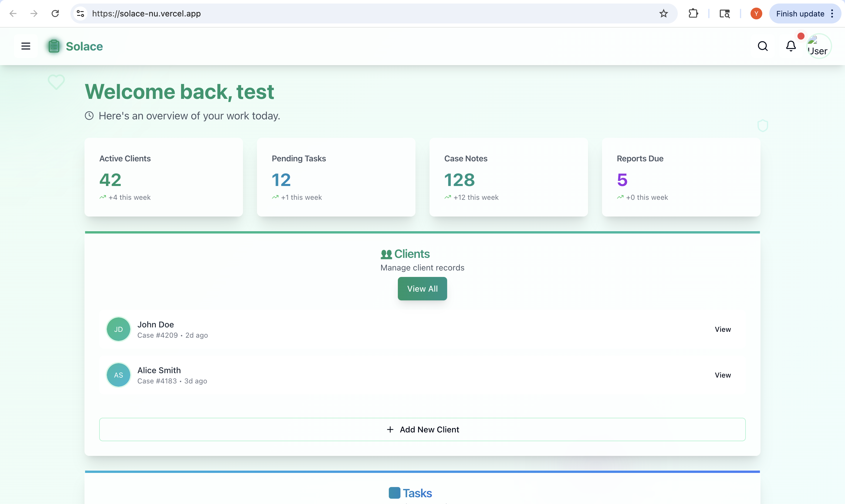Click the Finish update button

coord(800,13)
